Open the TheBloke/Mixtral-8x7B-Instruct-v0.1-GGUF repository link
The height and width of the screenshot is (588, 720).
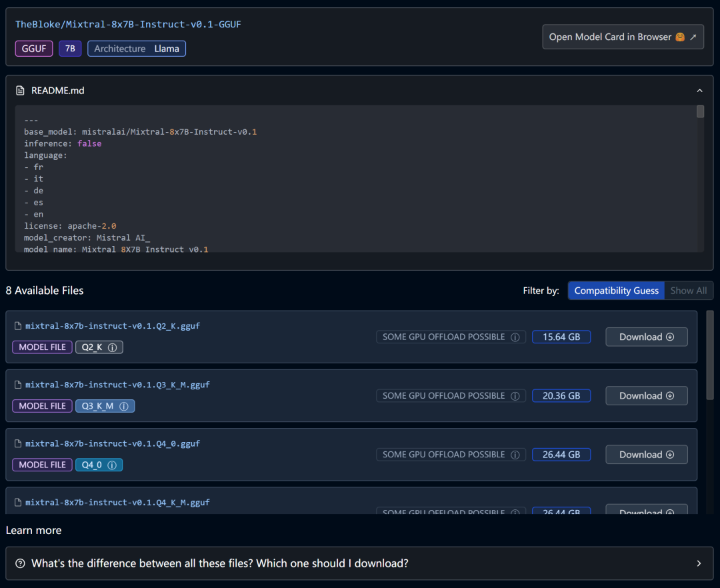[128, 24]
